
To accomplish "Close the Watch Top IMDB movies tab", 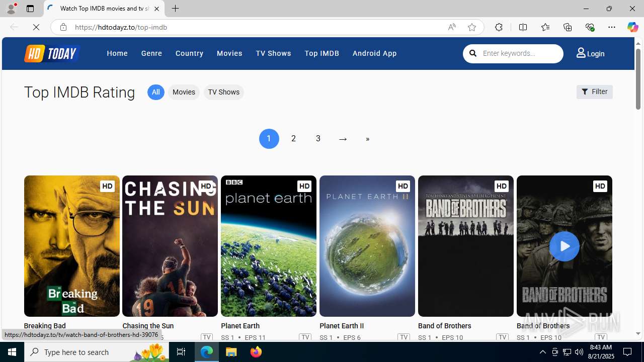I will tap(156, 9).
